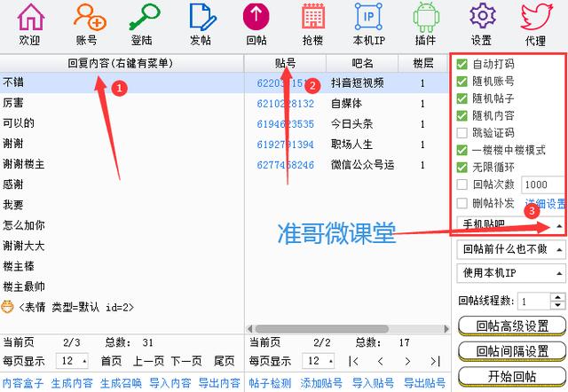Go to 上一页 of reply content
The image size is (568, 392).
[x=148, y=361]
